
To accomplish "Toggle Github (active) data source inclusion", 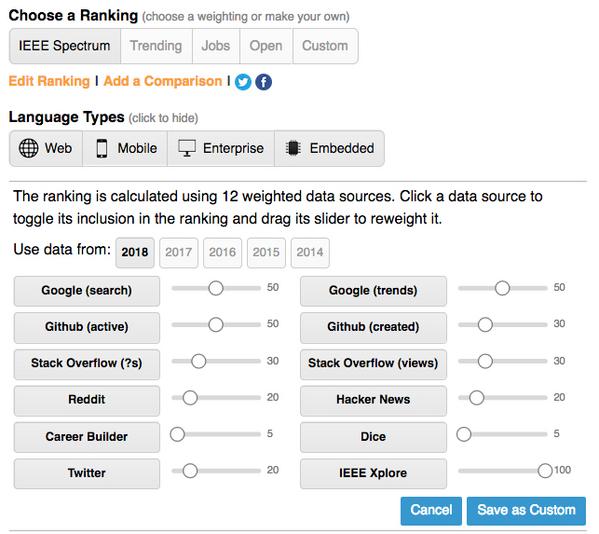I will pos(87,327).
